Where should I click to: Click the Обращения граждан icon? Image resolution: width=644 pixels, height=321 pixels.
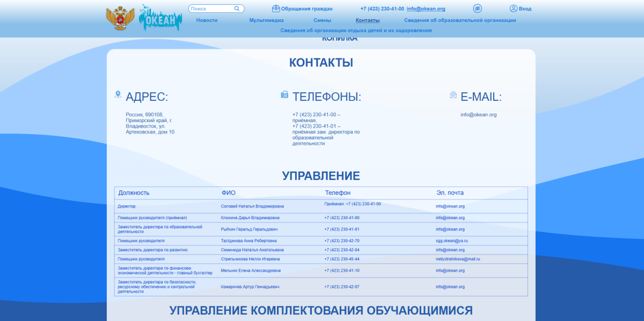pyautogui.click(x=276, y=9)
